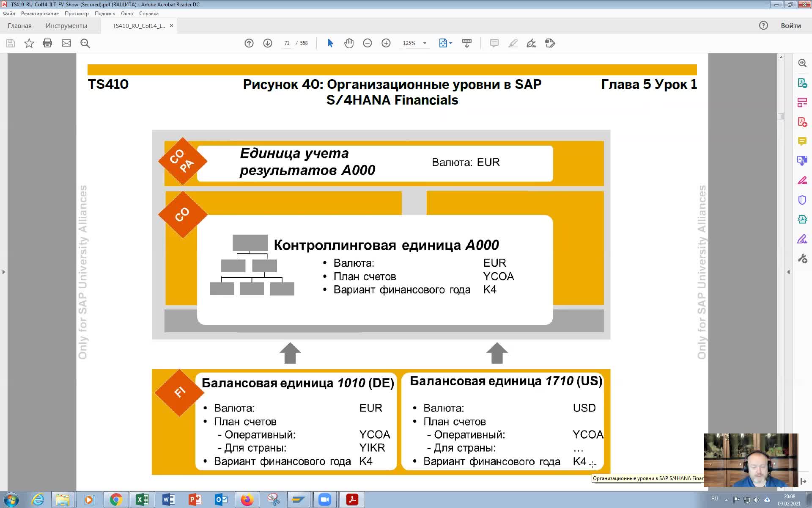
Task: Expand the left navigation pane arrow
Action: (3, 272)
